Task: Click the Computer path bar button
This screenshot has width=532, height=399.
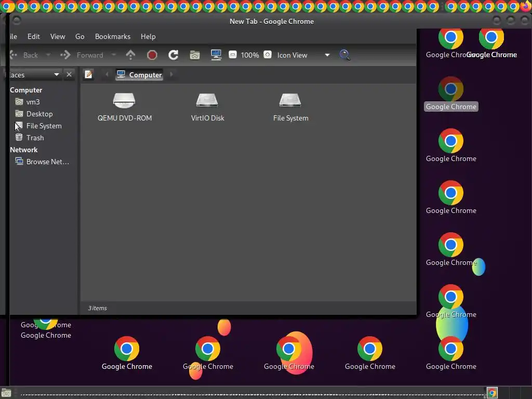Action: click(139, 75)
